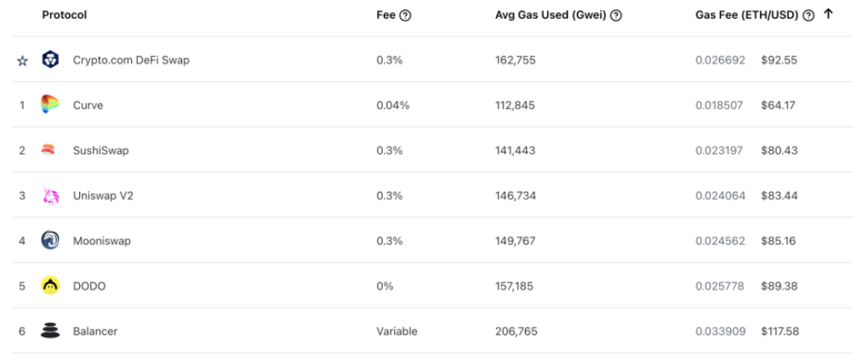Sort by Avg Gas Used column header
Image resolution: width=868 pixels, height=362 pixels.
coord(551,15)
